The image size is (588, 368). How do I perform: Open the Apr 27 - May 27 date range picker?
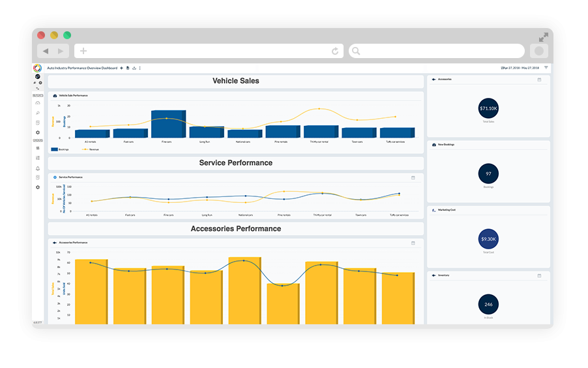pyautogui.click(x=520, y=68)
